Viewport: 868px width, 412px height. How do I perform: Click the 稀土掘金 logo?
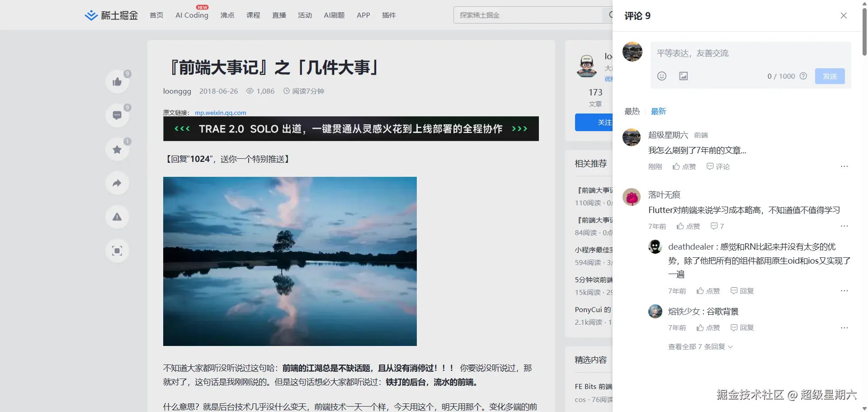[x=111, y=14]
